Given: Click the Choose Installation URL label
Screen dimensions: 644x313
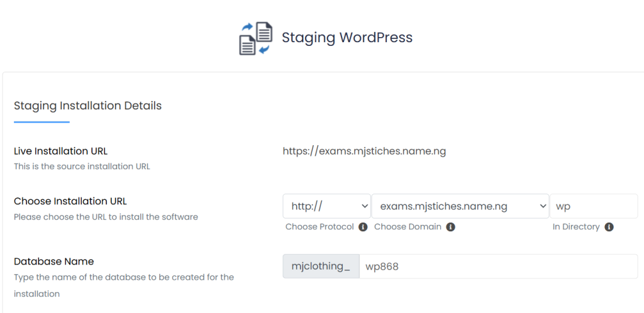Looking at the screenshot, I should pos(70,201).
